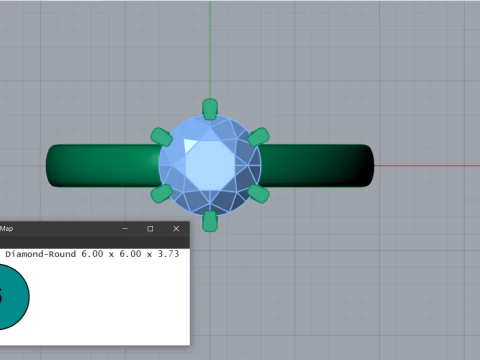Viewport: 480px width, 360px height.
Task: Minimize the Map window
Action: point(125,229)
